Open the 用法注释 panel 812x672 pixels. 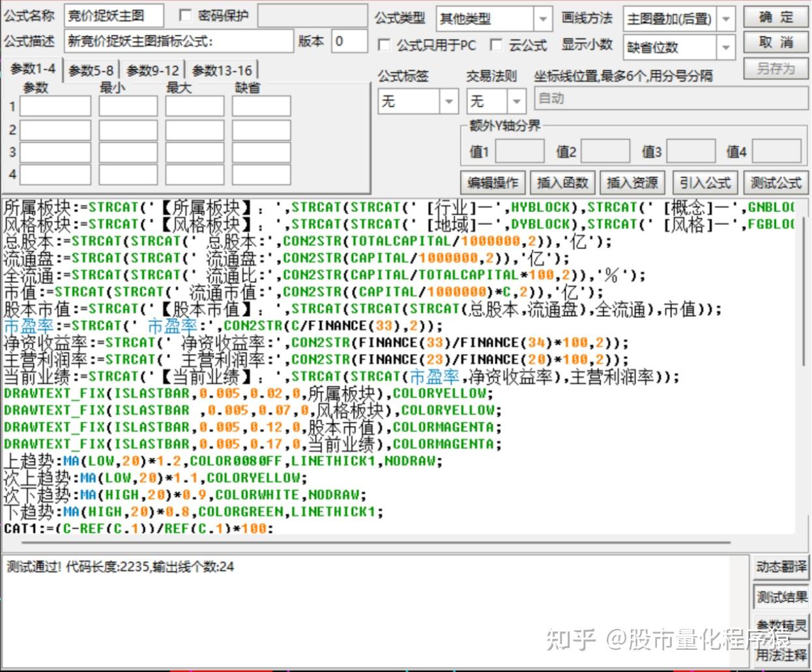coord(781,654)
